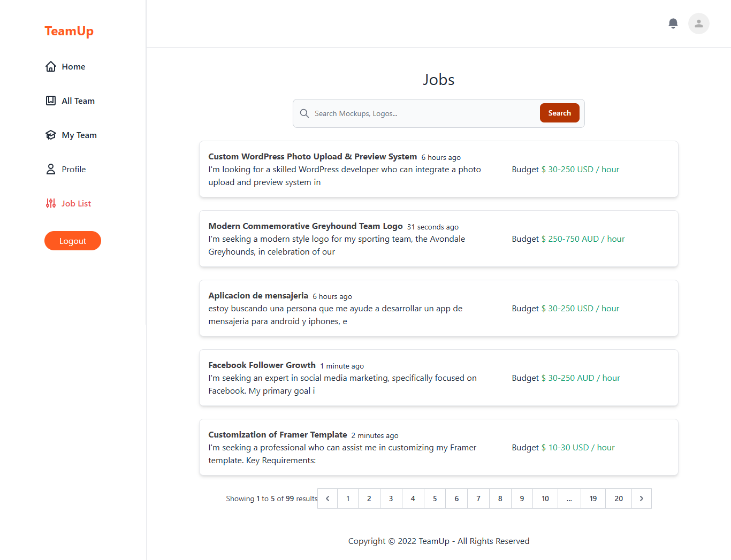Click the TeamUp logo
Image resolution: width=731 pixels, height=560 pixels.
point(69,31)
